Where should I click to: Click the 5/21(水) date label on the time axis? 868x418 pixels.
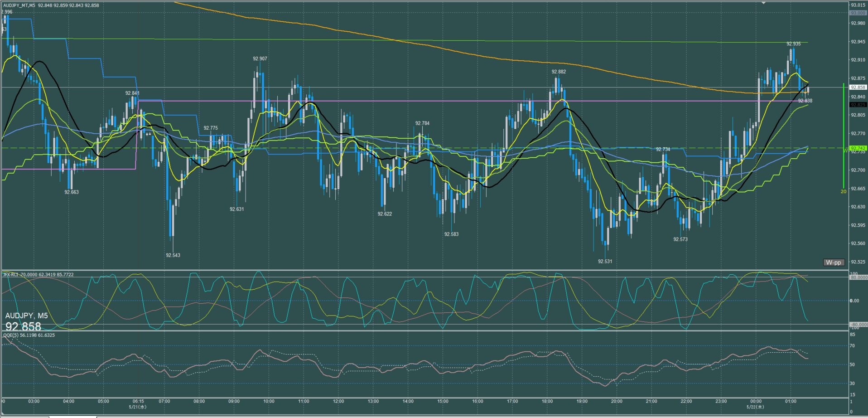coord(138,407)
